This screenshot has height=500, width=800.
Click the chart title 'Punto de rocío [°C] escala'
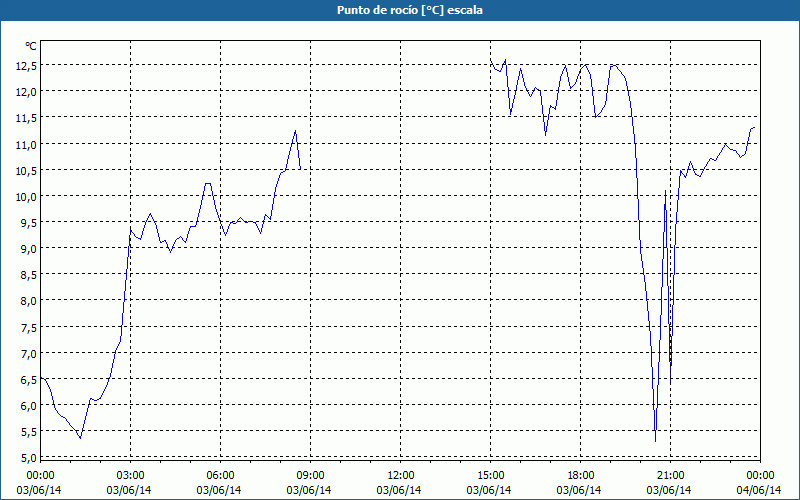tap(410, 10)
